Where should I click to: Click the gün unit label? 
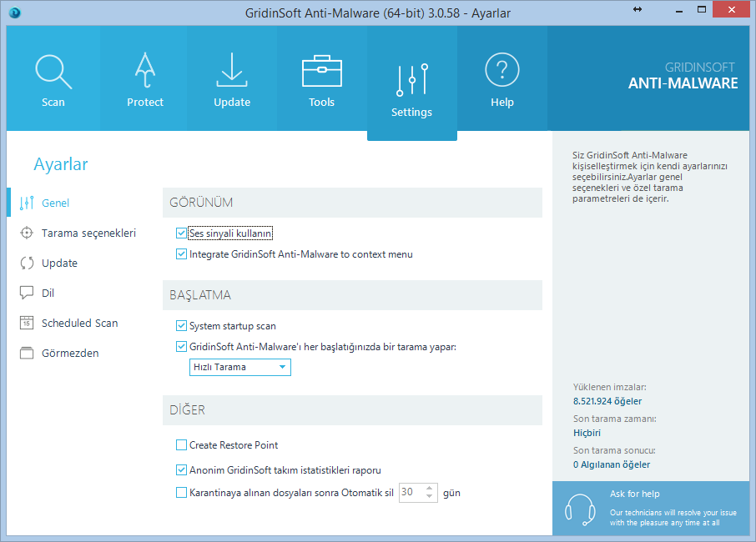click(451, 493)
